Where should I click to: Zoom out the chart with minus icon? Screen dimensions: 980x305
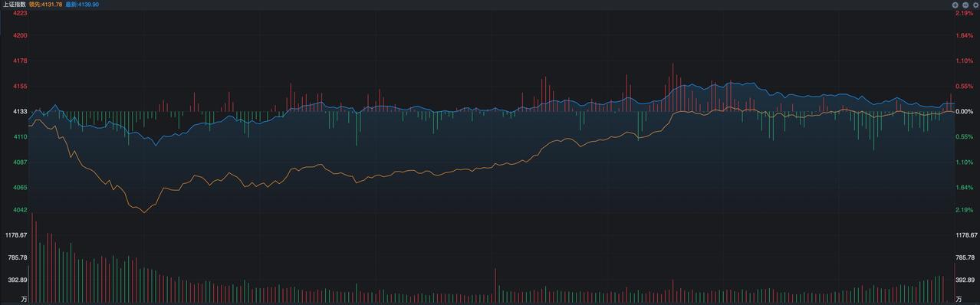coord(965,5)
